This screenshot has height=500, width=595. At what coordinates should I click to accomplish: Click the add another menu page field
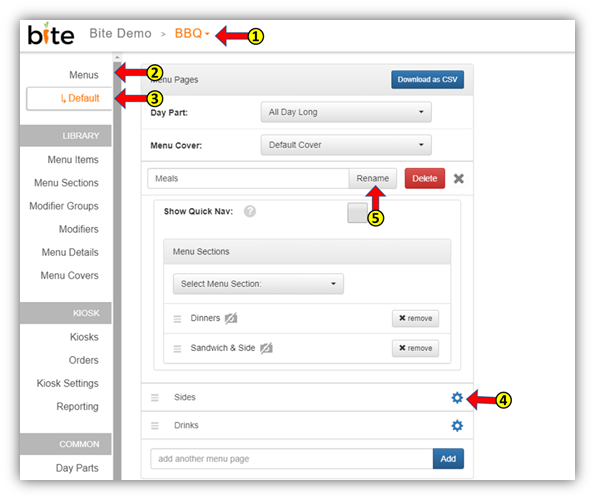291,459
